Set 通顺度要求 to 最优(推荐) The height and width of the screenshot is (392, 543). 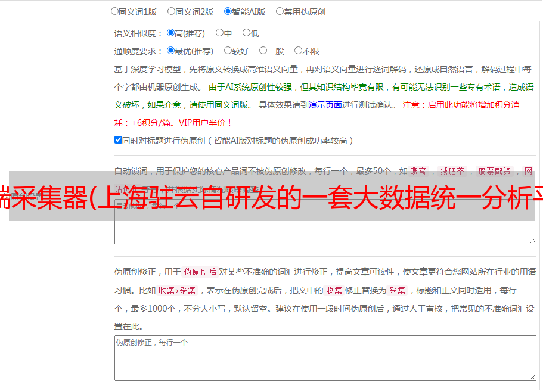click(x=170, y=51)
